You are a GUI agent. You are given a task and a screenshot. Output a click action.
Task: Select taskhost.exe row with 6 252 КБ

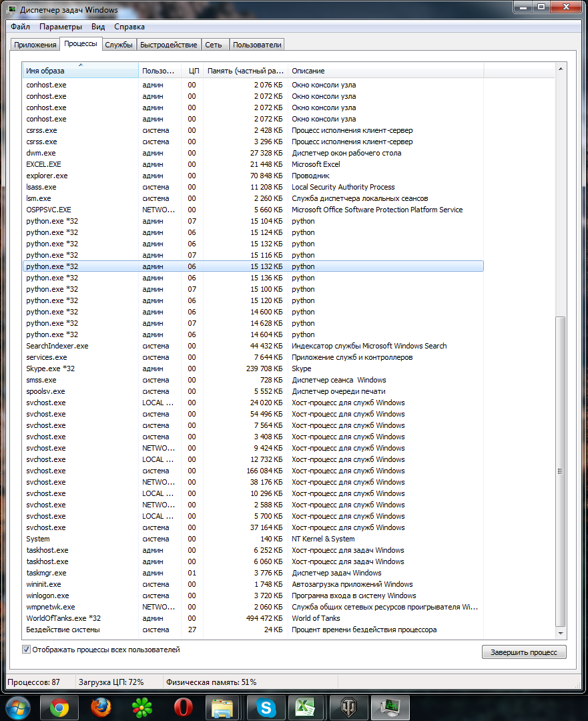pos(253,550)
